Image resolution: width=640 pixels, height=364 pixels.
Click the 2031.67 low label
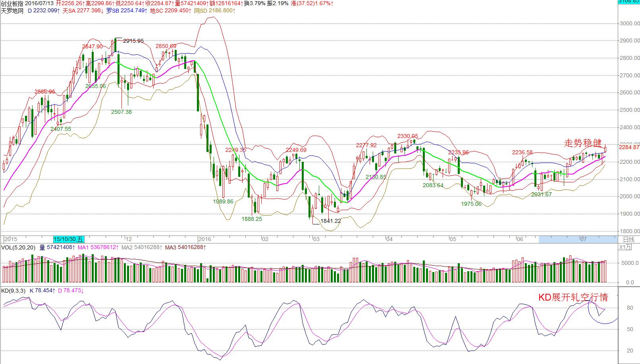coord(542,194)
